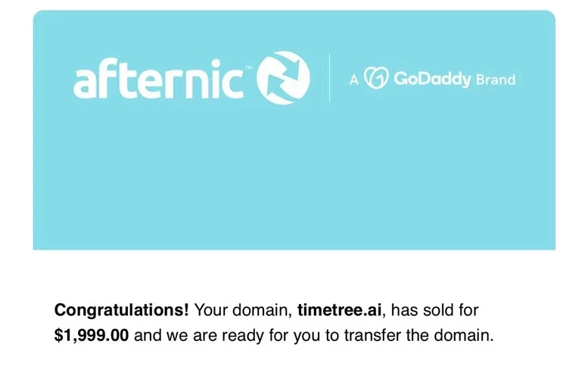Click the phrase transfer the domain
The height and width of the screenshot is (378, 588).
click(x=419, y=335)
